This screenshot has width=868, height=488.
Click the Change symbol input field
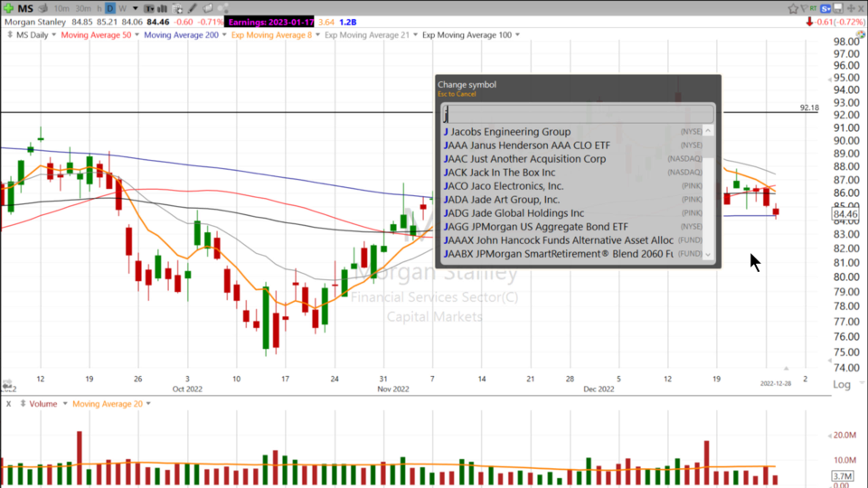[x=577, y=114]
